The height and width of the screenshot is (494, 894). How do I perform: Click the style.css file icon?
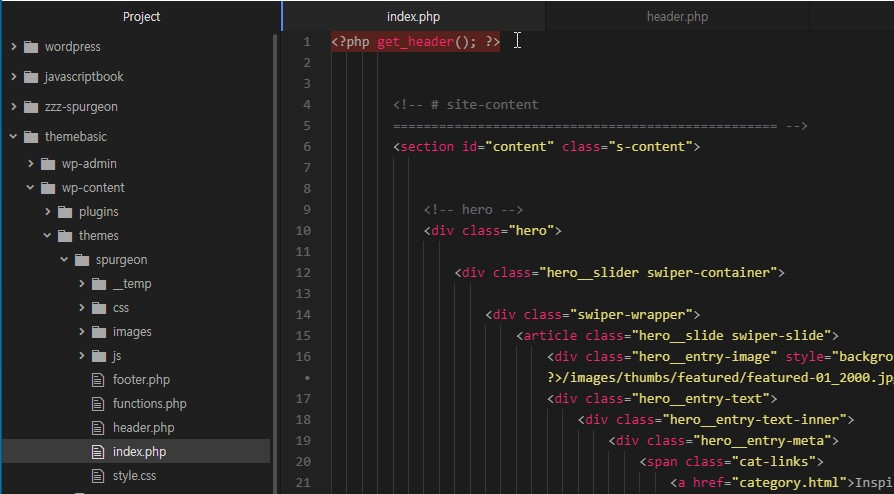98,475
